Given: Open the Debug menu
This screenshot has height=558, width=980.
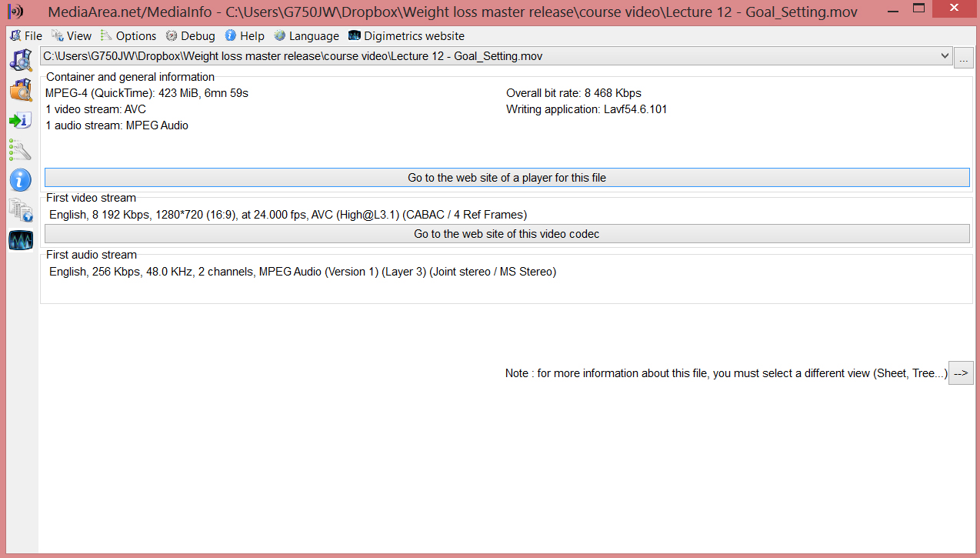Looking at the screenshot, I should point(191,36).
